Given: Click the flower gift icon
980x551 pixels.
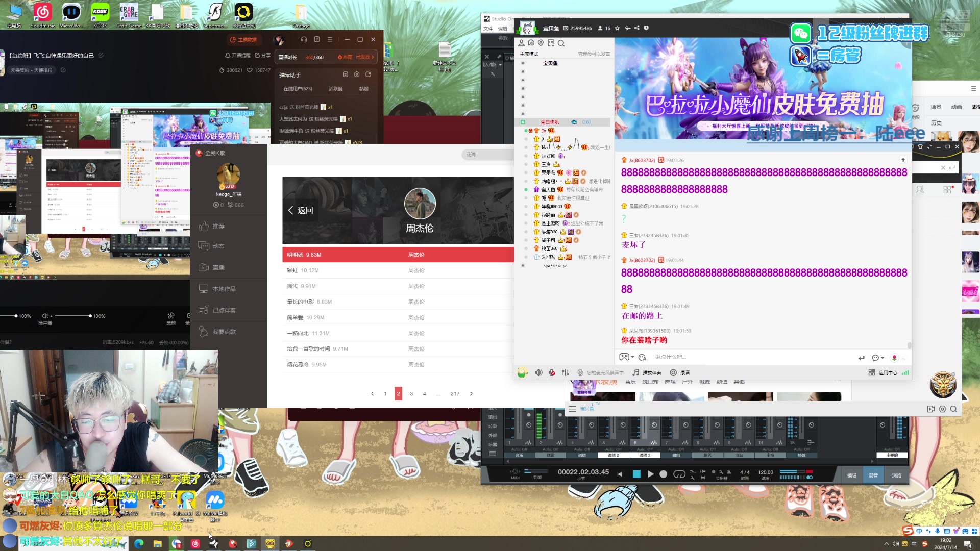Looking at the screenshot, I should pyautogui.click(x=894, y=358).
